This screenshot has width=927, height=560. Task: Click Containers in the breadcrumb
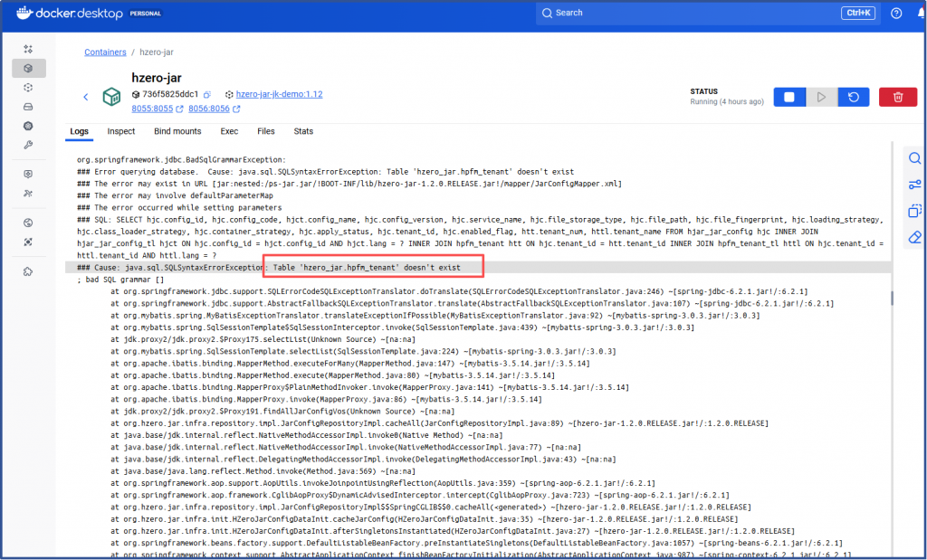105,52
